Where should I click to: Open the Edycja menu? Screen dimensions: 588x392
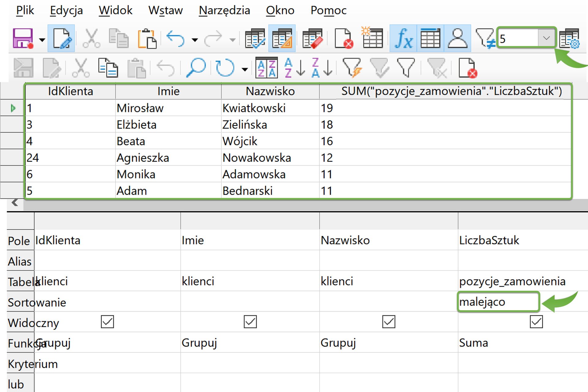(x=66, y=10)
